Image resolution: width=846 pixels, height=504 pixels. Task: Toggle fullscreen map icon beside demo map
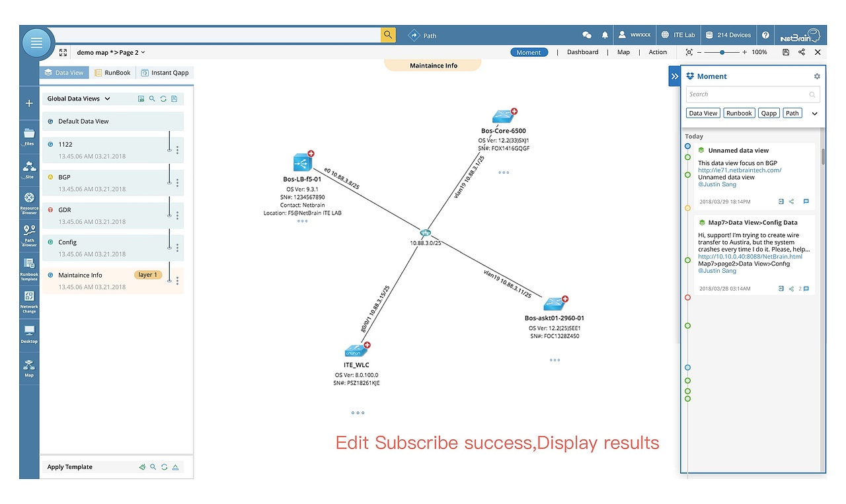click(63, 52)
